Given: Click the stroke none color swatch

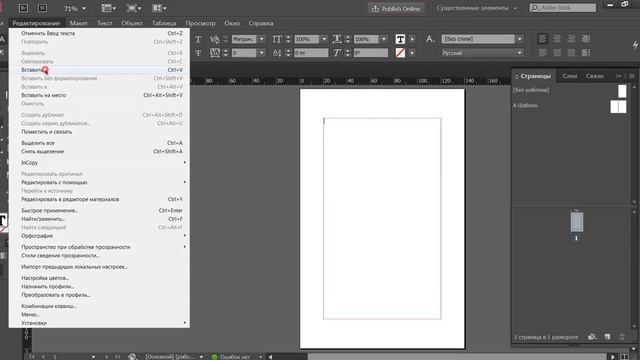Looking at the screenshot, I should pos(400,53).
